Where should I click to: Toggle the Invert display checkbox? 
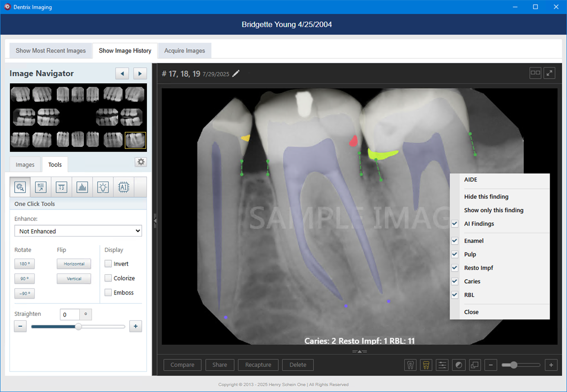(108, 264)
